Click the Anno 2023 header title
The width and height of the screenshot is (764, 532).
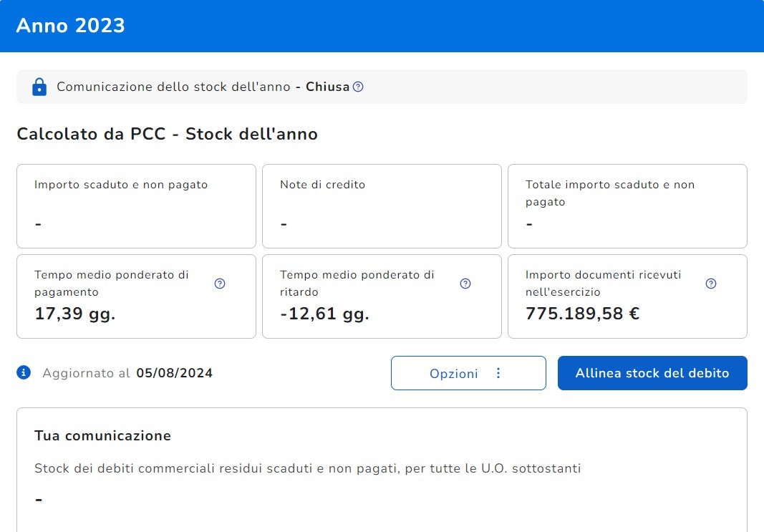click(70, 26)
